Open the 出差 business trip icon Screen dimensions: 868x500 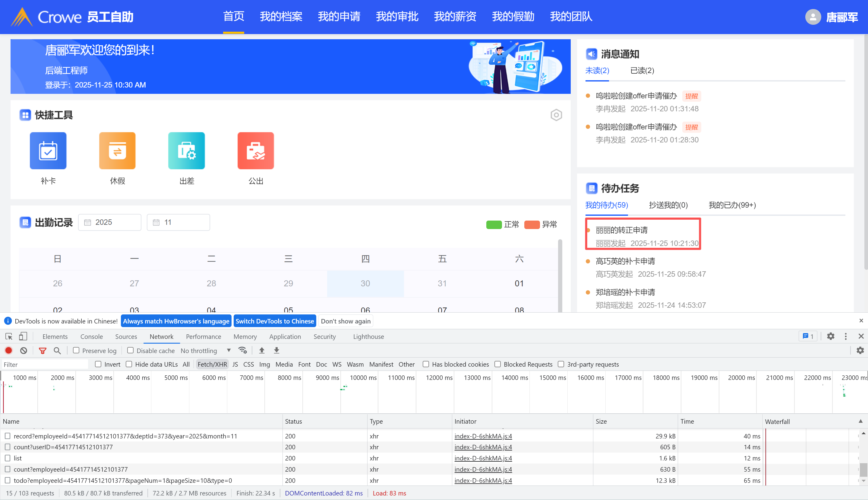click(x=186, y=151)
